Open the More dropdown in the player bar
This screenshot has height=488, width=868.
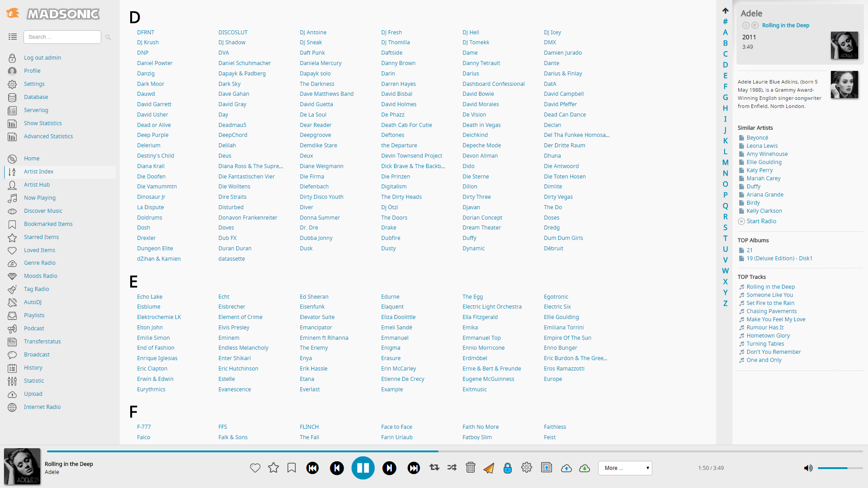[625, 468]
